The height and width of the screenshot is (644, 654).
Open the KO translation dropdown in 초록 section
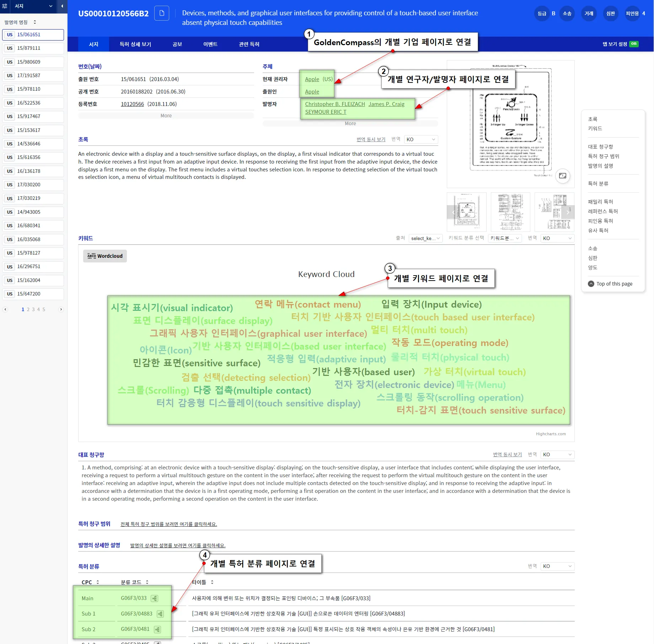[421, 139]
